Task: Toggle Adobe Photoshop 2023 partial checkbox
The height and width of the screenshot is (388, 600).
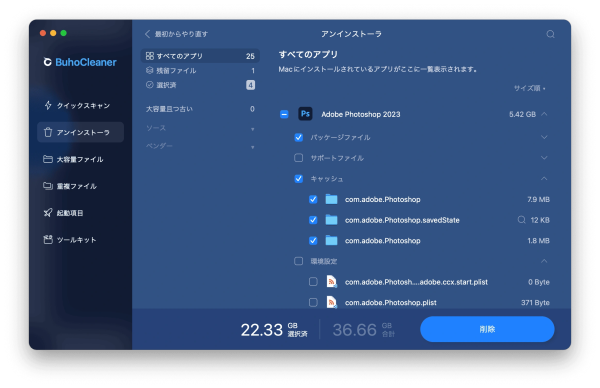Action: 284,114
